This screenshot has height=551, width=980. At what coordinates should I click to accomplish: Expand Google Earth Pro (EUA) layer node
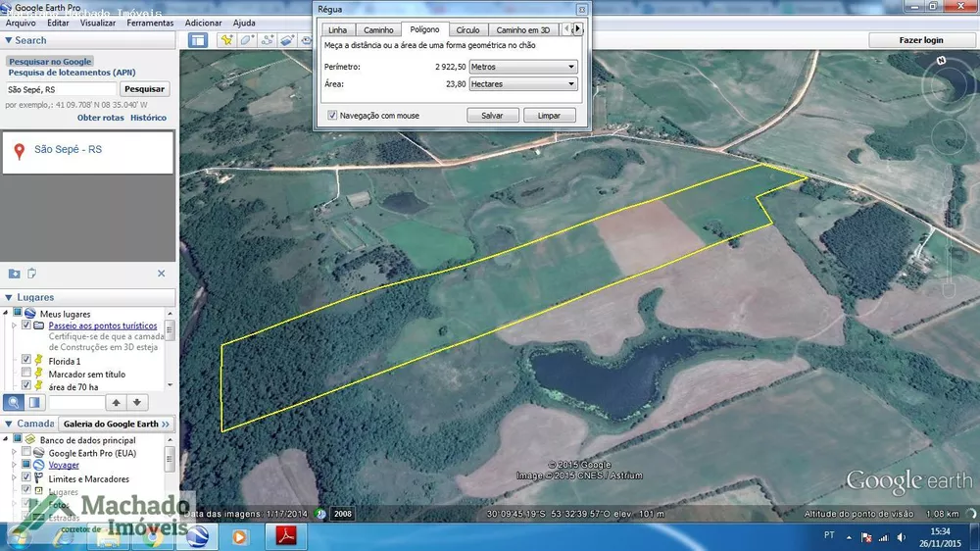tap(14, 452)
